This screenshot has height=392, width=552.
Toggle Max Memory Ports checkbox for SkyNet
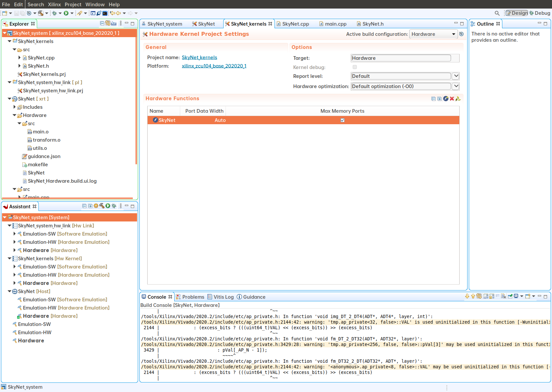[x=343, y=120]
